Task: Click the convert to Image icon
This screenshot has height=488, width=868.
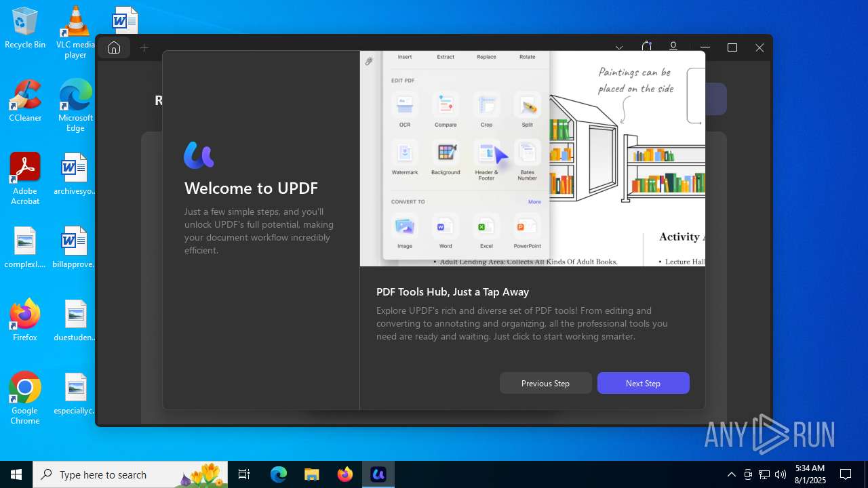Action: [x=405, y=226]
